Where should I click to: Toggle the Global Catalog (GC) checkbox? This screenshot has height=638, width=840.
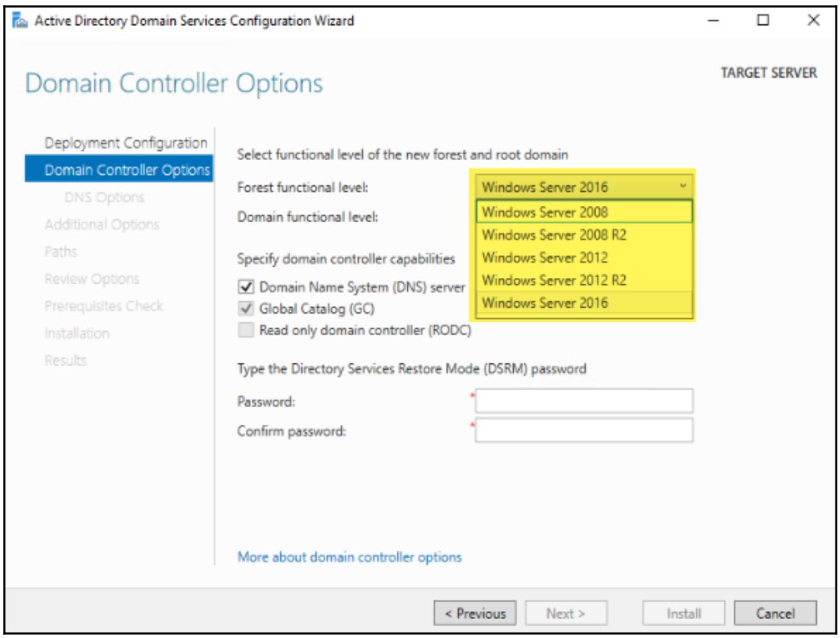(x=246, y=309)
